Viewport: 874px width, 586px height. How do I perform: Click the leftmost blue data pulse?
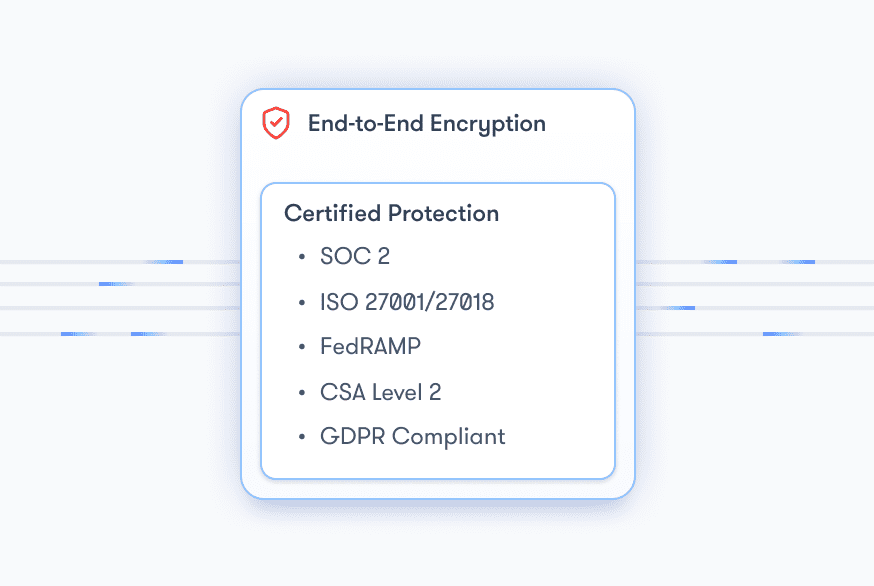[77, 334]
